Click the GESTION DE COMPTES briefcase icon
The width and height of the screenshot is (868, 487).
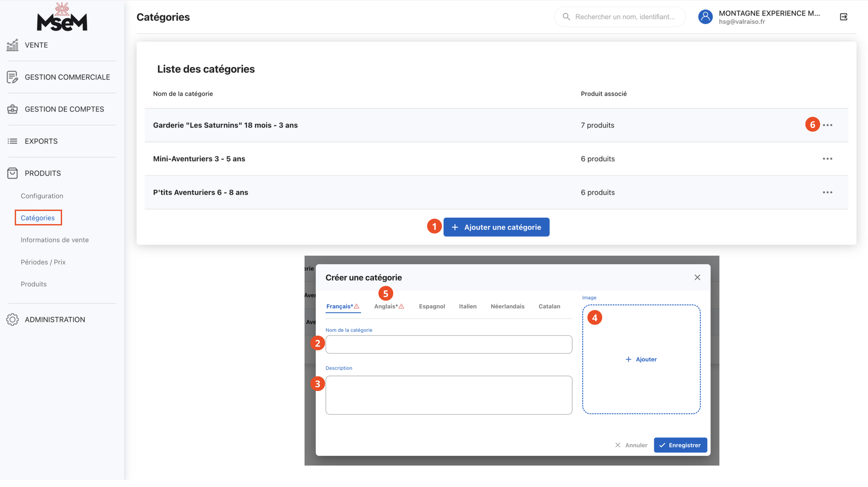(x=12, y=109)
